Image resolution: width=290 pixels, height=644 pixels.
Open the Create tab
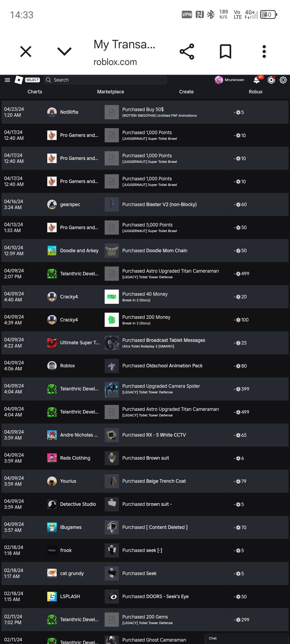186,92
